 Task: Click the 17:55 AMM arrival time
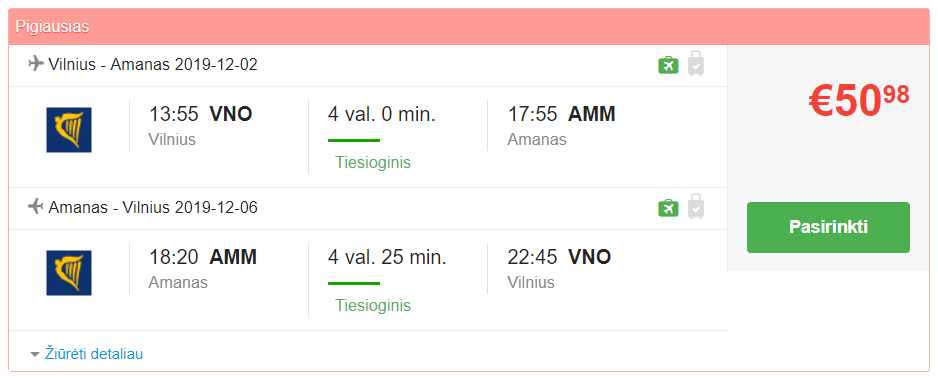[x=562, y=114]
